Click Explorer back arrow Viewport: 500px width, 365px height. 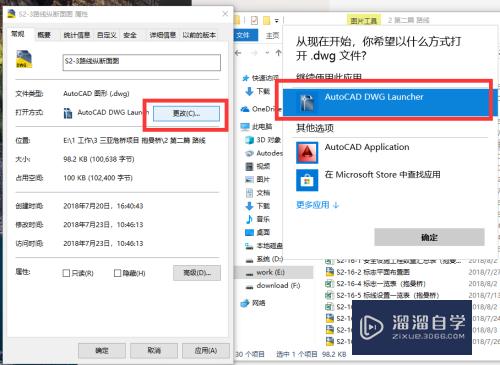[238, 53]
